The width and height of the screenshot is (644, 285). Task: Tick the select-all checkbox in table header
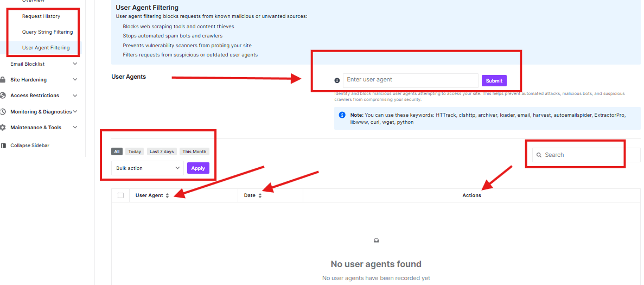(121, 195)
